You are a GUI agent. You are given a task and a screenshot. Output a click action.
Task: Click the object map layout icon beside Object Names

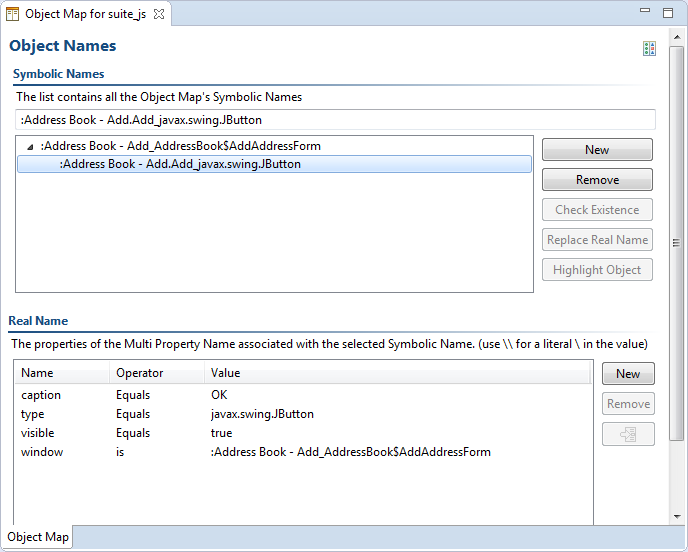pos(649,48)
